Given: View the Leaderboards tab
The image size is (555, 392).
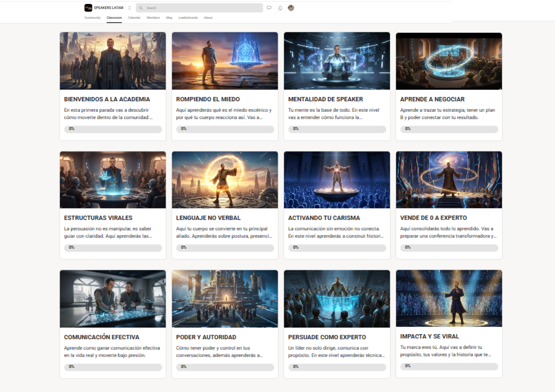Looking at the screenshot, I should point(188,18).
